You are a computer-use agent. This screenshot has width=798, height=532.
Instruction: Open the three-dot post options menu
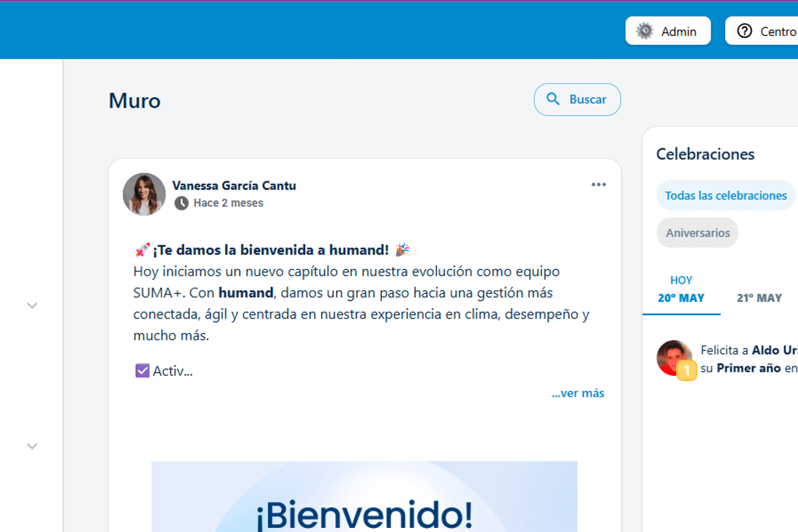[598, 185]
